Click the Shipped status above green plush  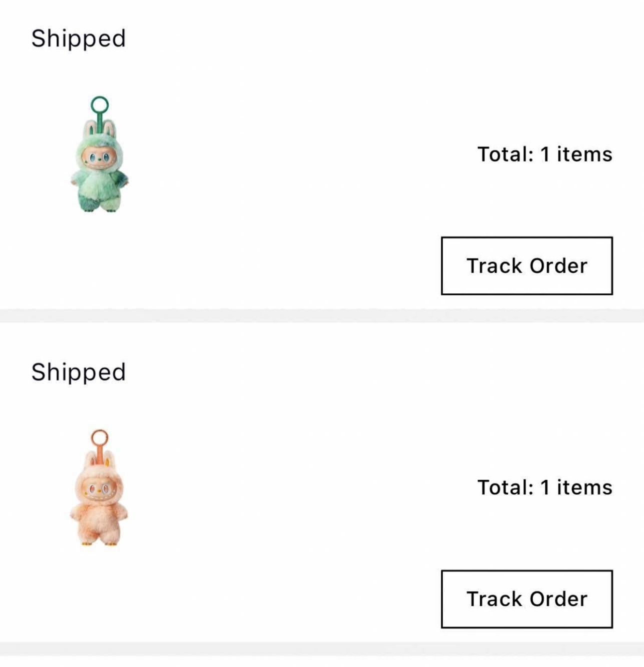click(78, 38)
